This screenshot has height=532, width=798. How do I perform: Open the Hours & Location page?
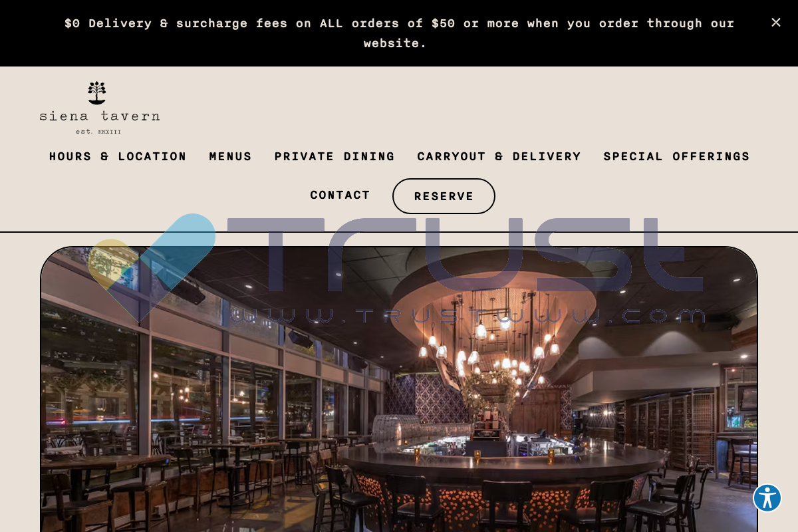(118, 157)
